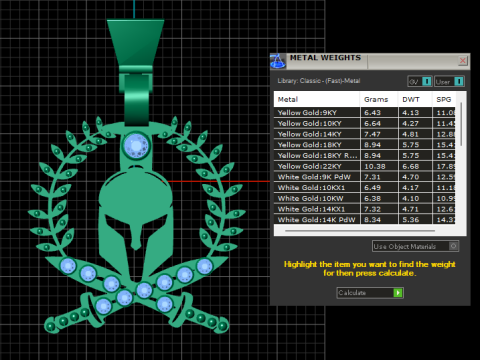Click the Calculate button

[370, 293]
